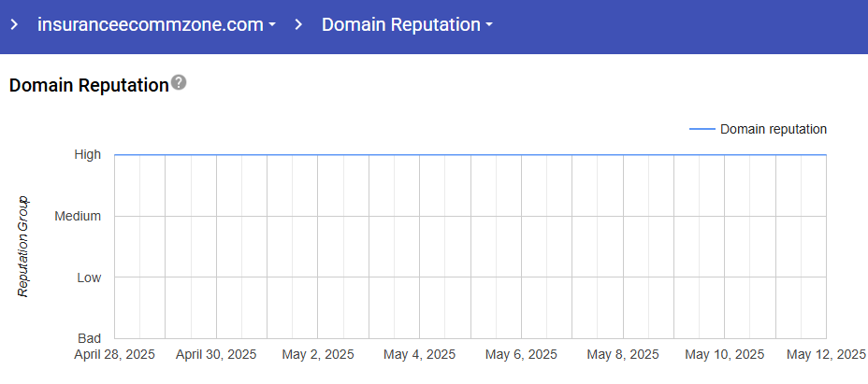This screenshot has width=868, height=384.
Task: Click the May 8, 2025 date label
Action: tap(623, 355)
